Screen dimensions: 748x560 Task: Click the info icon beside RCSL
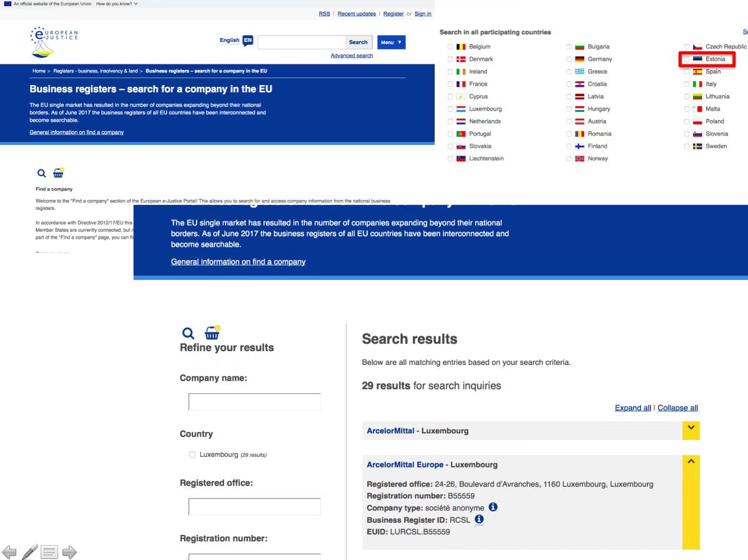pos(479,519)
